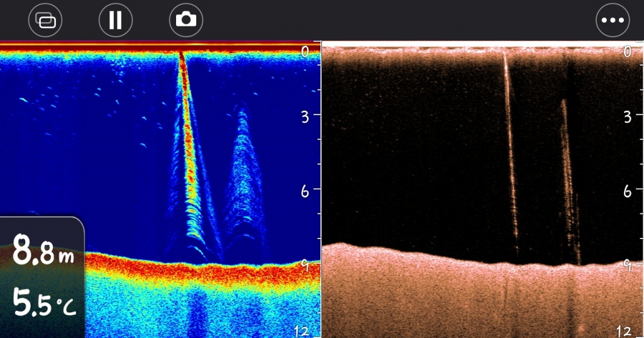Tap the 5.5 °C water temperature reading

coord(45,302)
